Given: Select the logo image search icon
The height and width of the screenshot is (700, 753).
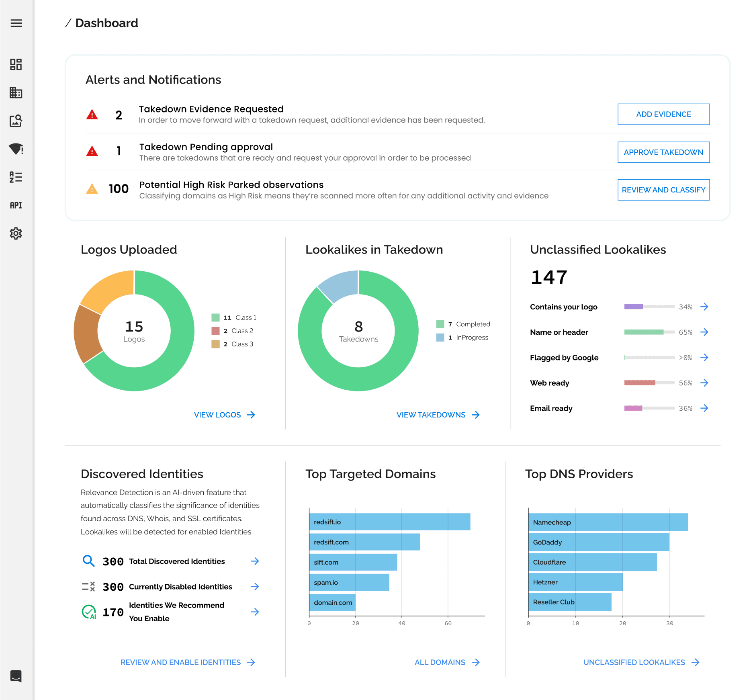Looking at the screenshot, I should point(16,121).
